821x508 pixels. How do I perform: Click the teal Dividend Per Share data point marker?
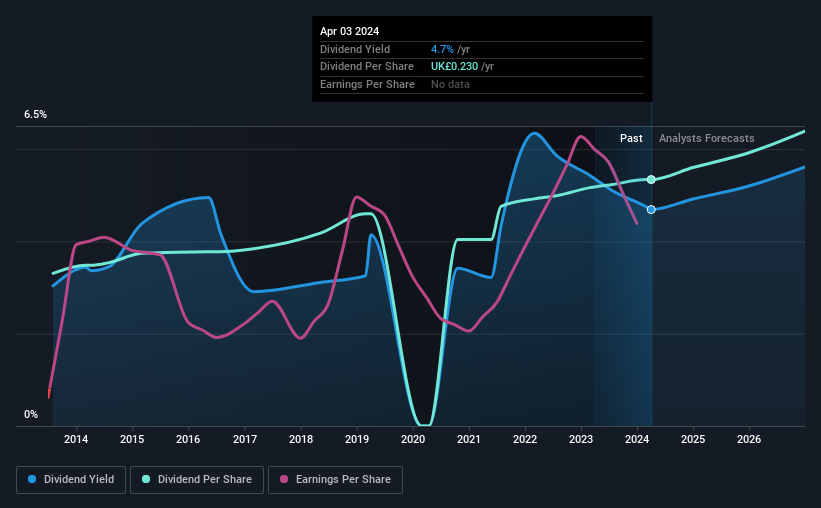[x=651, y=180]
